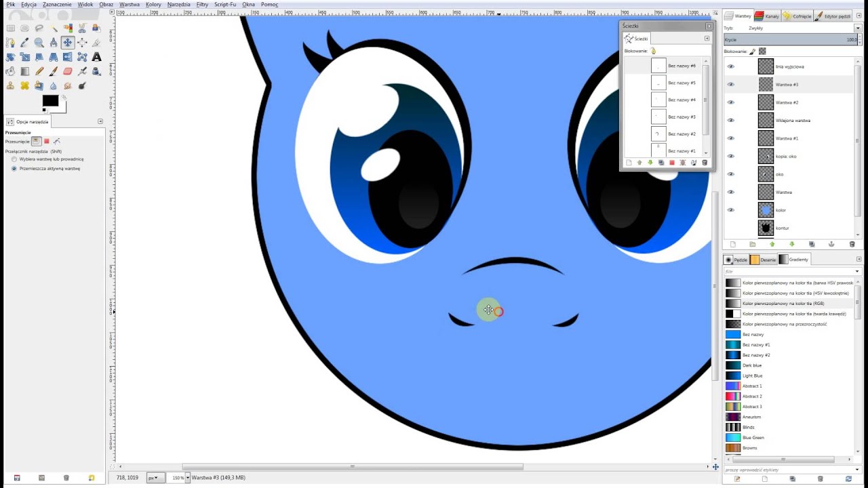Switch to the Desenie tab
Image resolution: width=868 pixels, height=488 pixels.
[764, 260]
